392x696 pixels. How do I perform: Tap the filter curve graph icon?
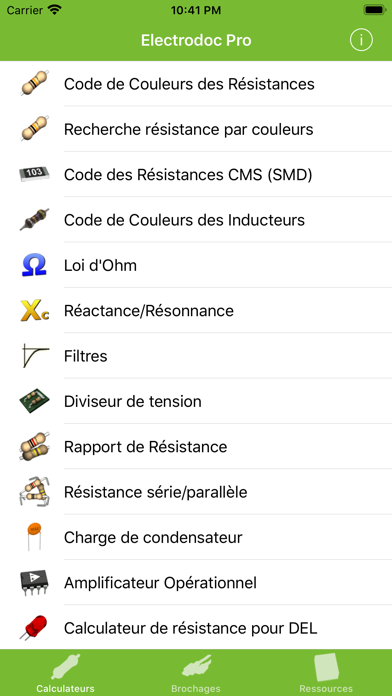[34, 356]
